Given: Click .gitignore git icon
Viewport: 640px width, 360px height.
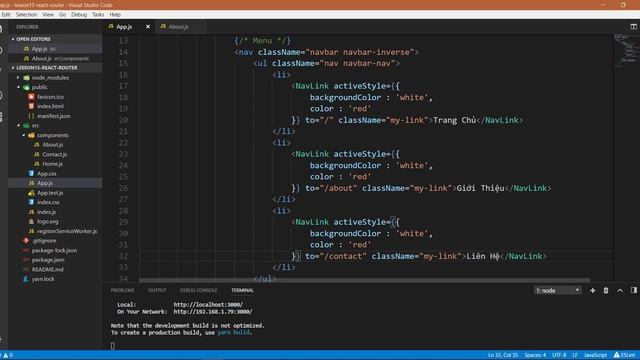Looking at the screenshot, I should pos(26,241).
